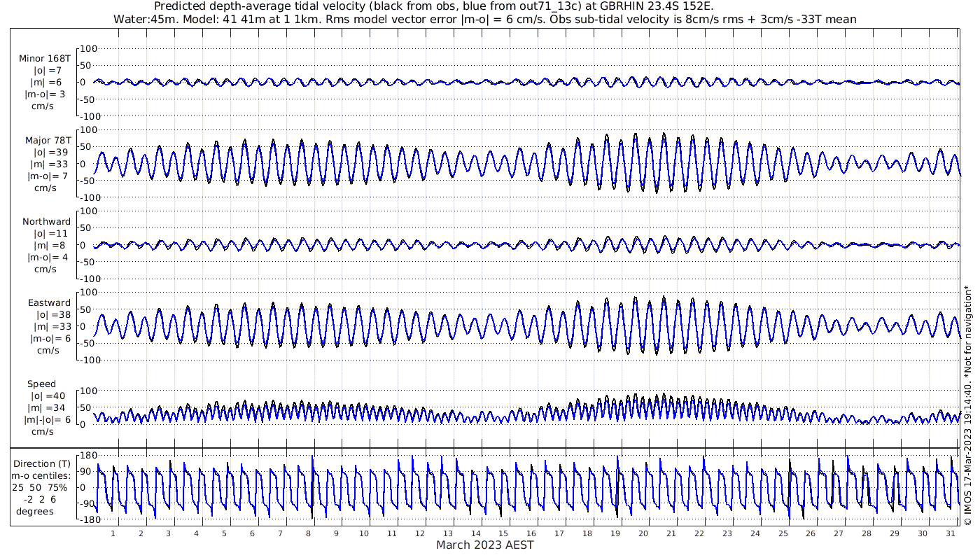
Task: Click the 'Major 78T' panel label
Action: (47, 141)
